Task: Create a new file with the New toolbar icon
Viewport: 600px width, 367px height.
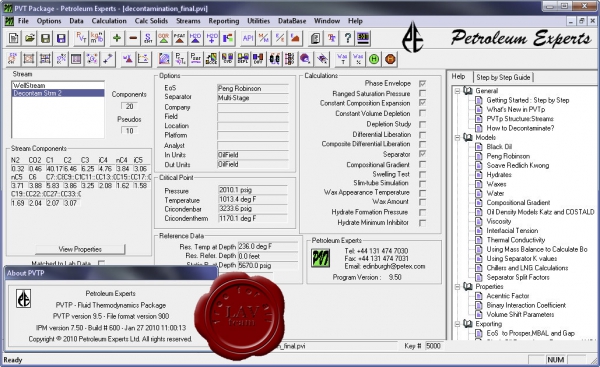Action: click(x=13, y=38)
